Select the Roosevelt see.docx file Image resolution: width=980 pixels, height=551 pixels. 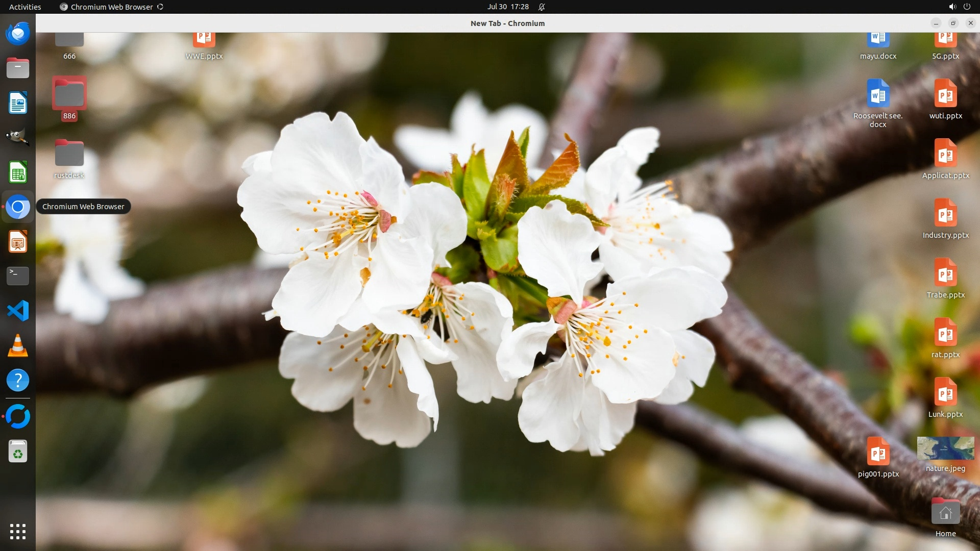[878, 94]
